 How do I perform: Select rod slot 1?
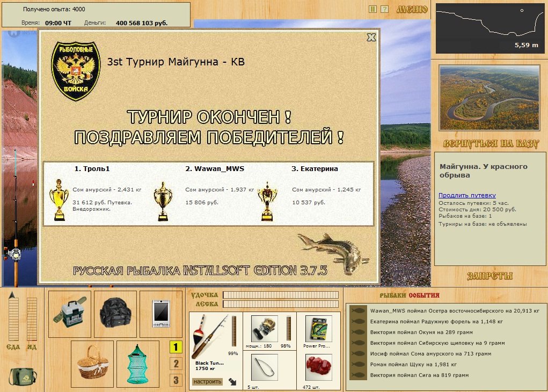[176, 347]
